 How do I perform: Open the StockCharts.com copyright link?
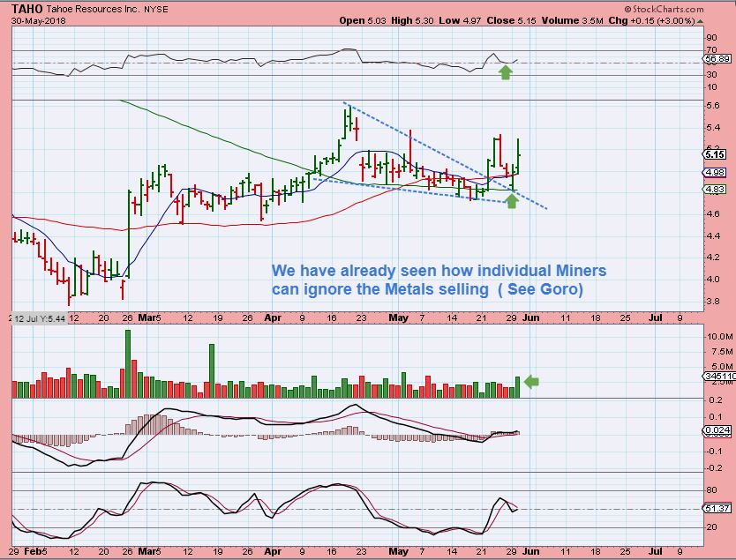click(x=664, y=9)
